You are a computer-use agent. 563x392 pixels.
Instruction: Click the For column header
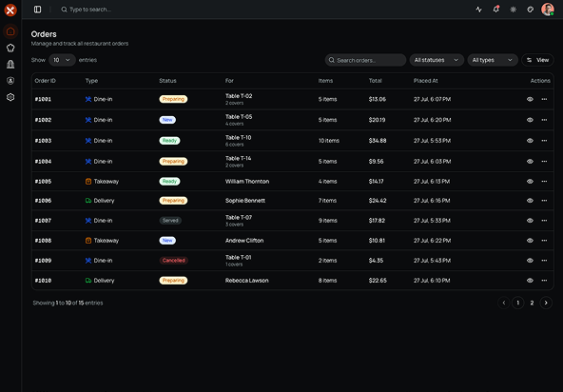(x=229, y=81)
